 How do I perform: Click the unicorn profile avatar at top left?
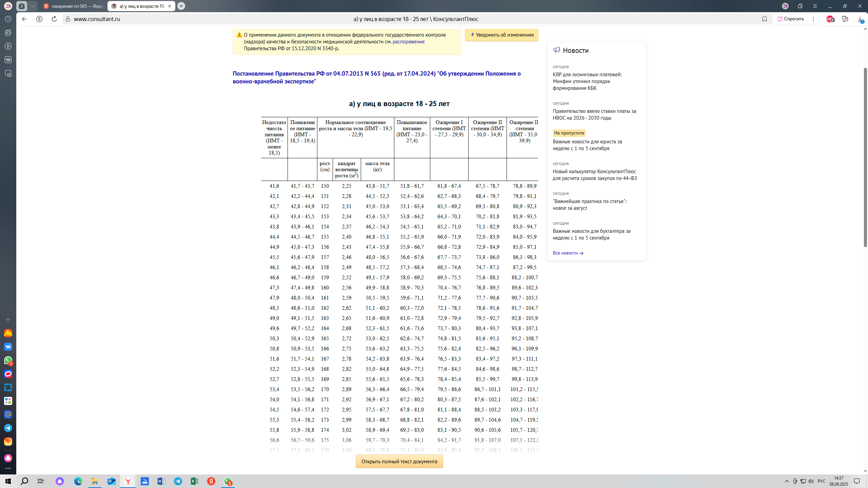(8, 6)
